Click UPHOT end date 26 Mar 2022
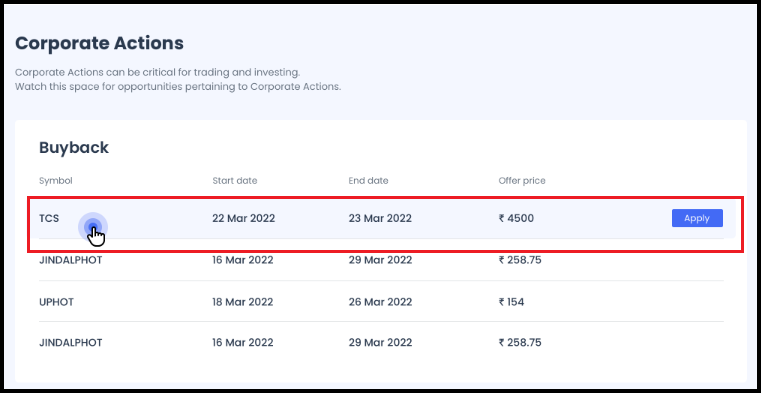Image resolution: width=761 pixels, height=393 pixels. coord(380,302)
